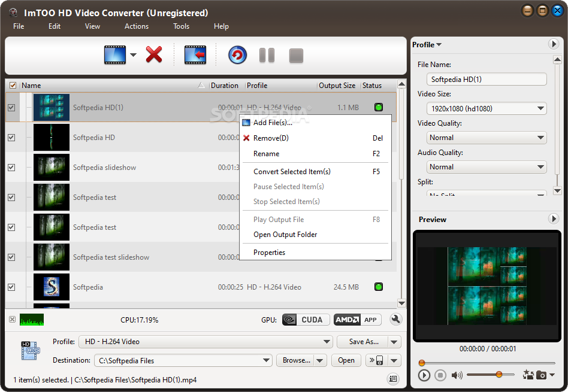Image resolution: width=568 pixels, height=392 pixels.
Task: Click the red X remove icon in toolbar
Action: [154, 54]
